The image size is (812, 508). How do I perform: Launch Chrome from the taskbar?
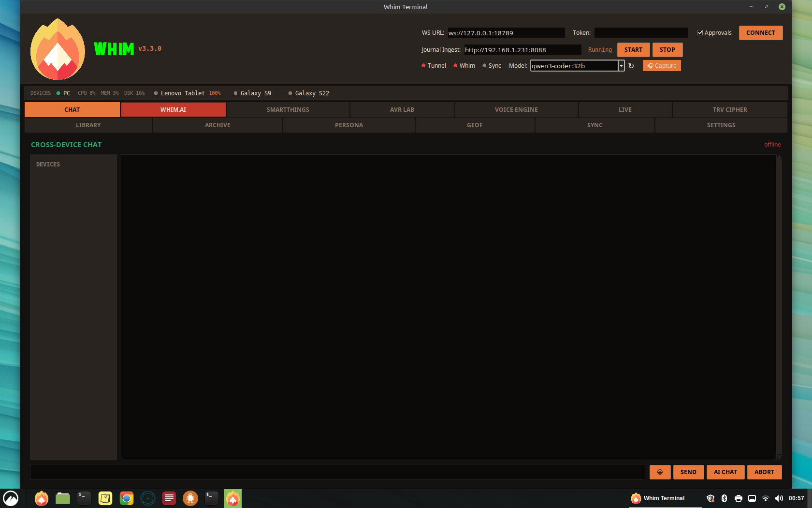(126, 498)
